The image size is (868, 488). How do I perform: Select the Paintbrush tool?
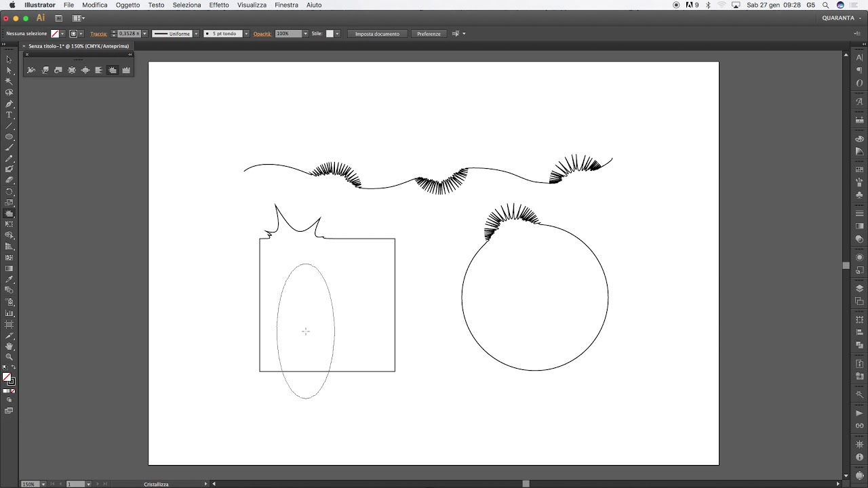coord(9,147)
